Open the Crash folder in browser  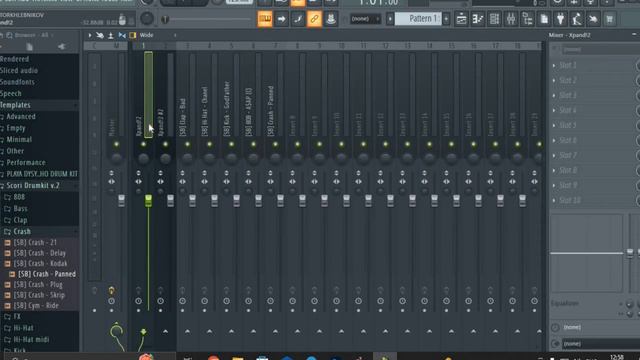point(22,231)
